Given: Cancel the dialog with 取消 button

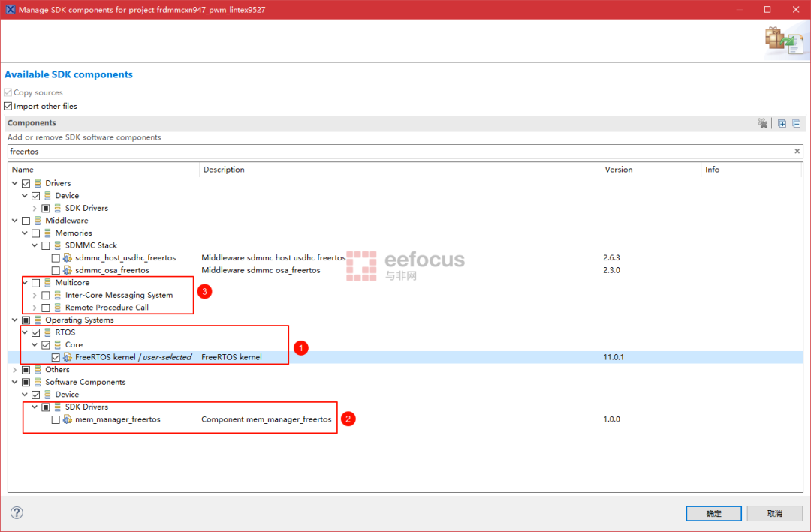Looking at the screenshot, I should [775, 513].
